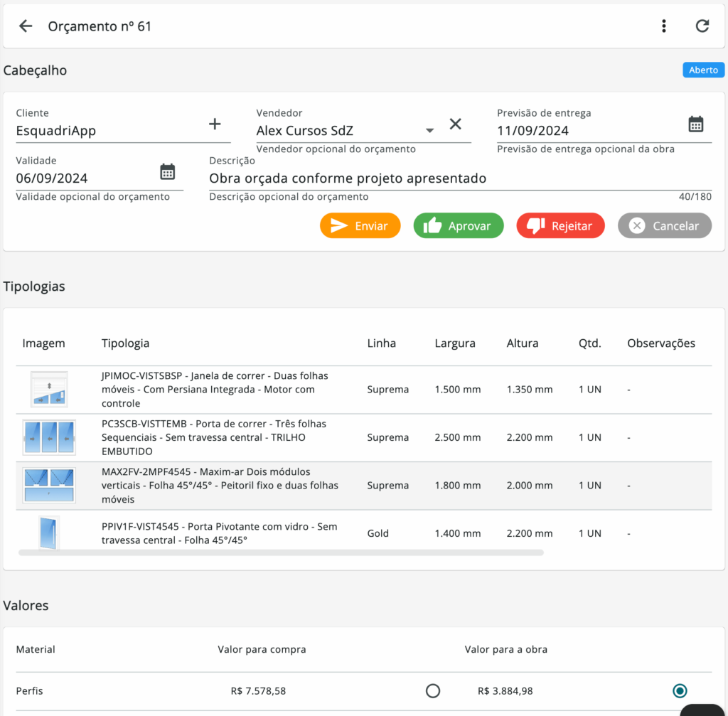Open the Porta Pivotante thumbnail image
The height and width of the screenshot is (716, 728).
49,533
